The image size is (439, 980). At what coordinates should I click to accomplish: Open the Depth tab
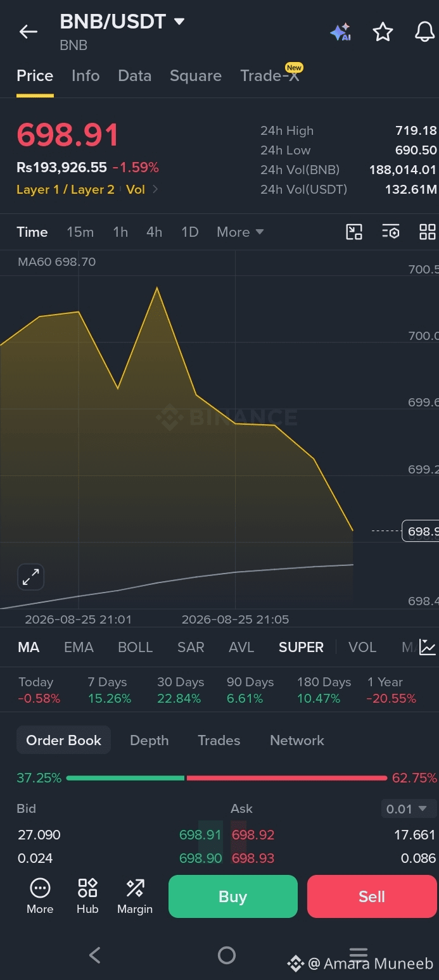150,740
